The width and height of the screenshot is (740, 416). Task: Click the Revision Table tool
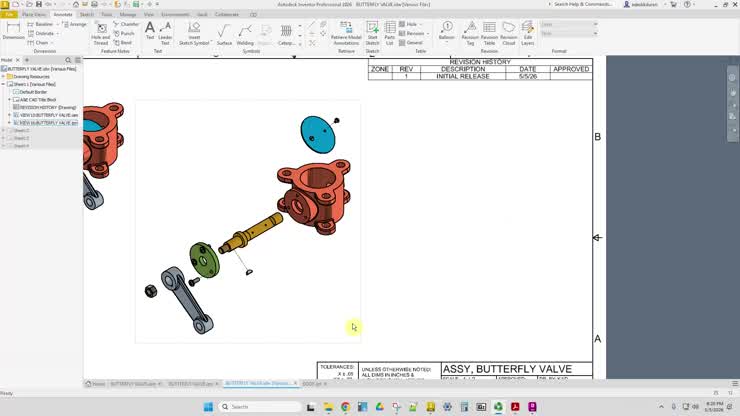coord(489,33)
